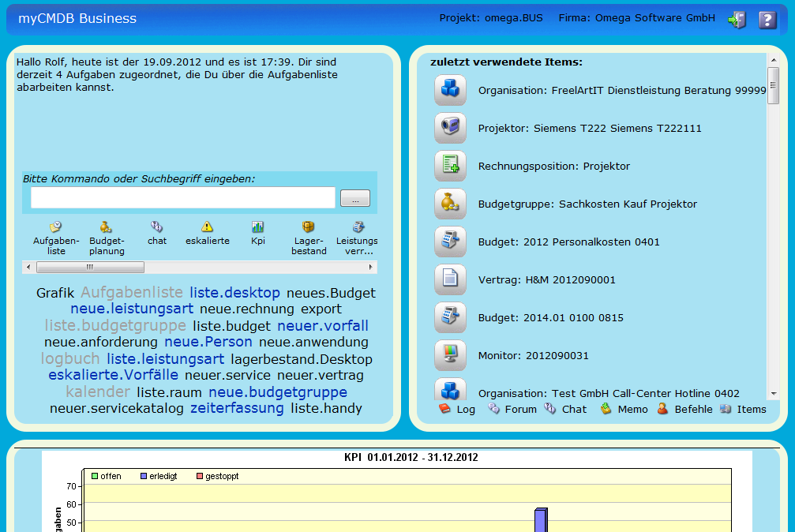Viewport: 795px width, 532px height.
Task: Open the Aufgabenliste shortcut icon
Action: point(55,227)
